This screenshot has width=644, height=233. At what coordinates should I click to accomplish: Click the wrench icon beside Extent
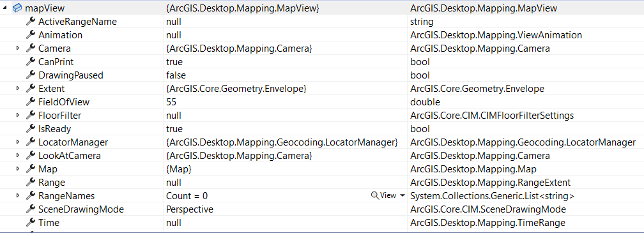[31, 89]
